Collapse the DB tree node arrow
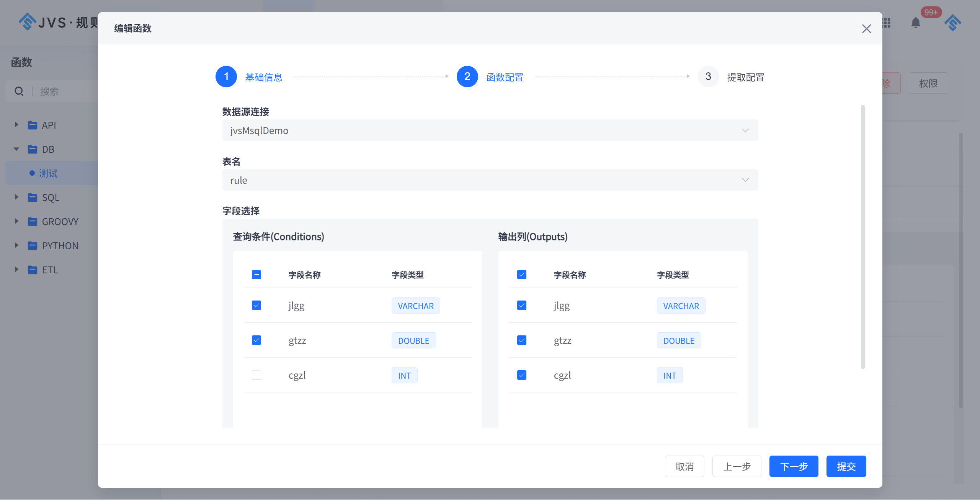The image size is (980, 500). [16, 149]
